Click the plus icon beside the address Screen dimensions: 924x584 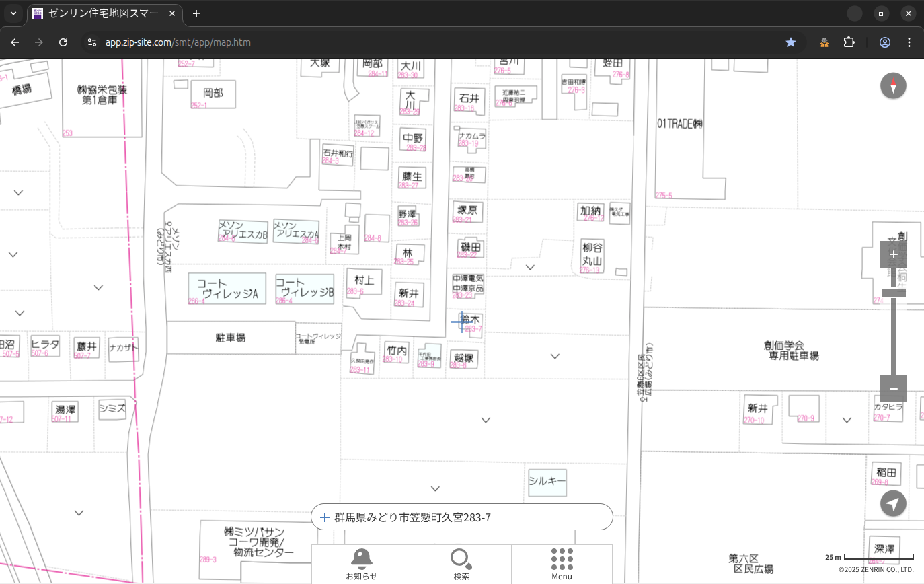point(325,517)
